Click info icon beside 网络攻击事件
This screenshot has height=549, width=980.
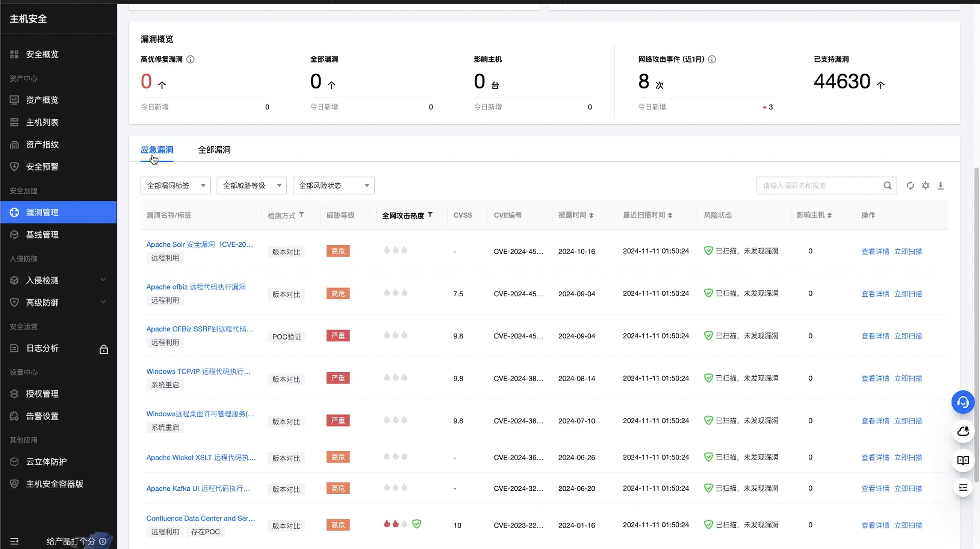(711, 59)
